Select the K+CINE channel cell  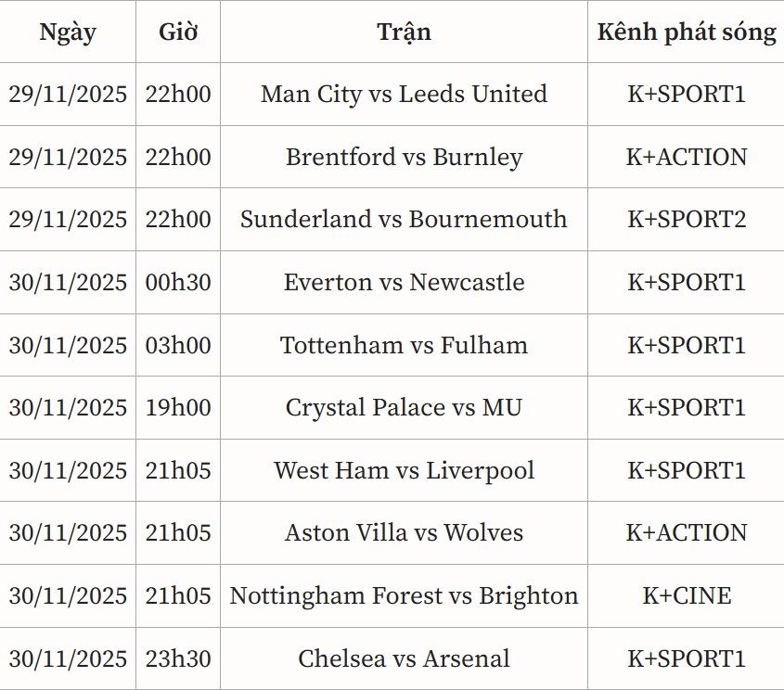click(x=687, y=596)
